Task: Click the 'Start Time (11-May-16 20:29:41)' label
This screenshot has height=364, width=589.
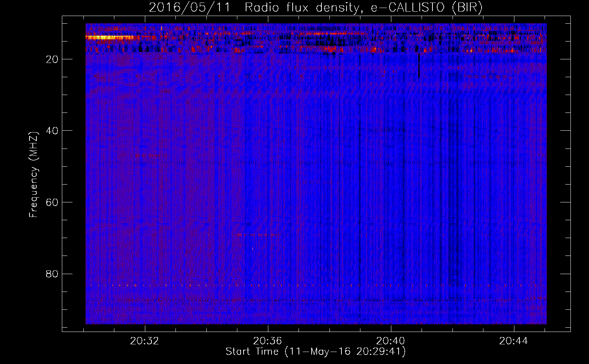Action: pyautogui.click(x=316, y=352)
